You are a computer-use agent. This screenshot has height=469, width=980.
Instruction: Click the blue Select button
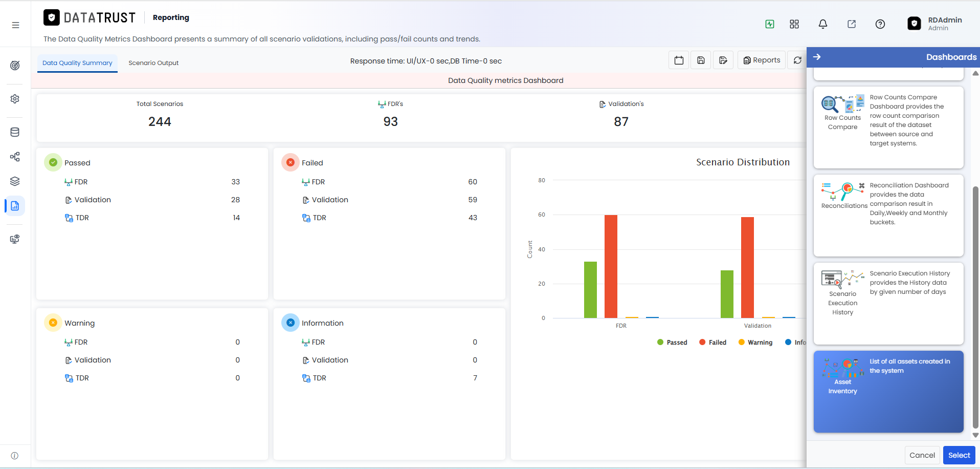click(959, 455)
